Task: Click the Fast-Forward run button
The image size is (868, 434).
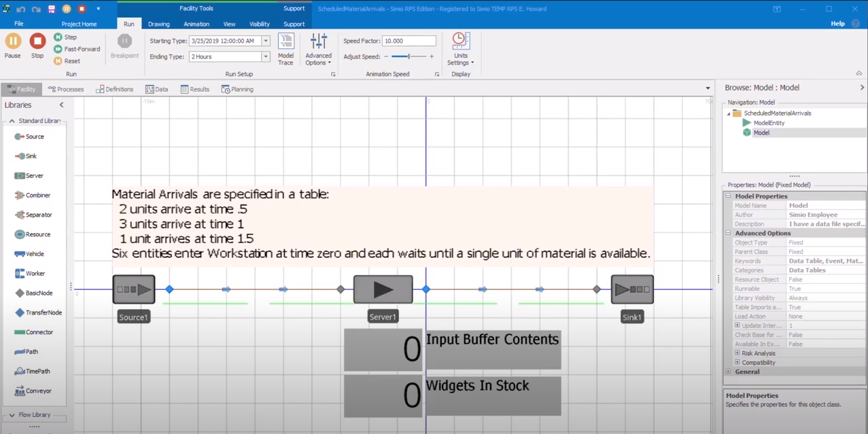Action: pos(77,49)
